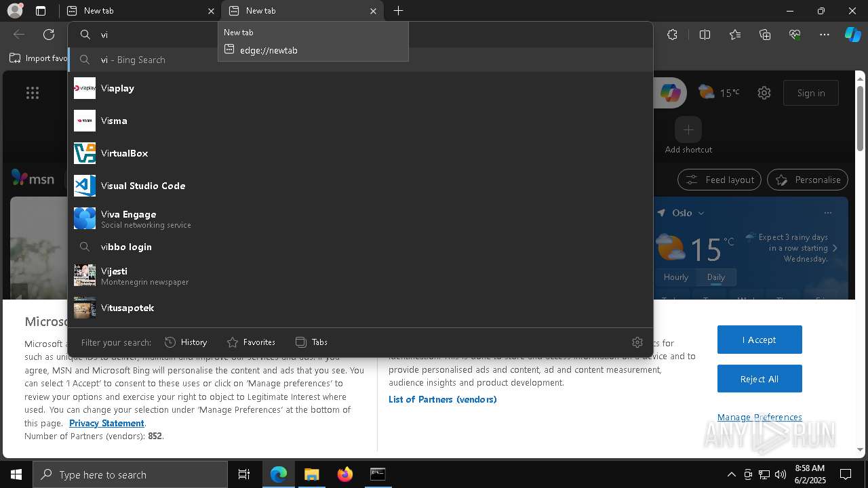Toggle the Split screen icon
The height and width of the screenshot is (488, 868).
coord(705,35)
